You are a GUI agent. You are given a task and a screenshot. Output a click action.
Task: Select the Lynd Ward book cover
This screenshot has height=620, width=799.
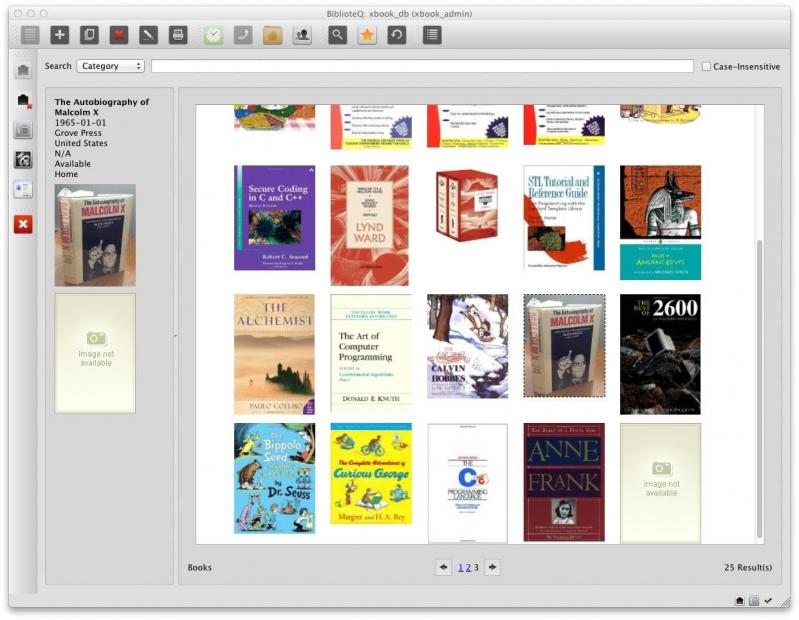[x=369, y=225]
